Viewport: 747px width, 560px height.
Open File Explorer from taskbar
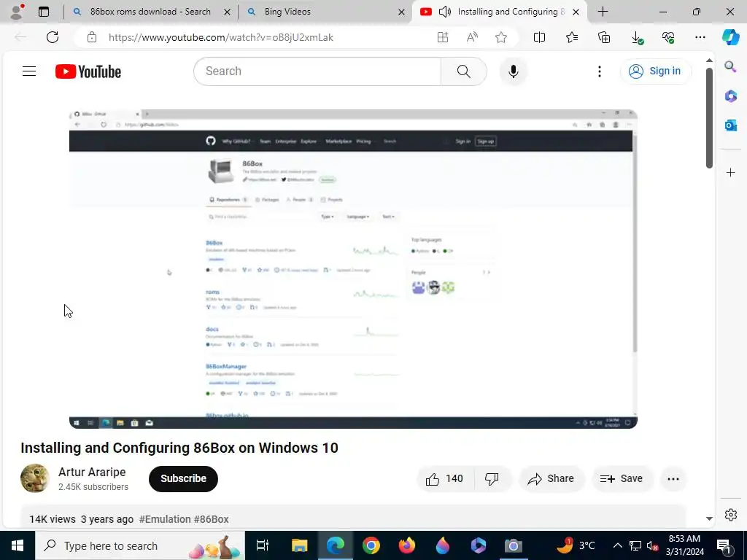coord(299,545)
